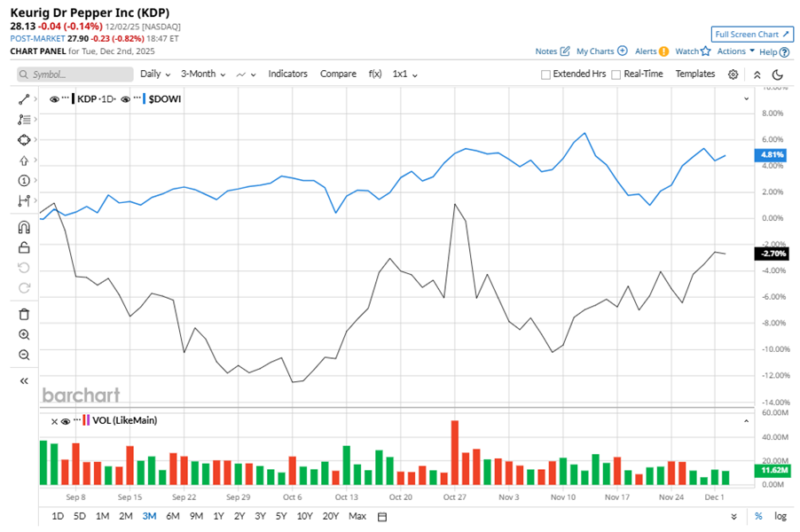Select the 1D range tab
This screenshot has height=532, width=800.
click(x=58, y=516)
